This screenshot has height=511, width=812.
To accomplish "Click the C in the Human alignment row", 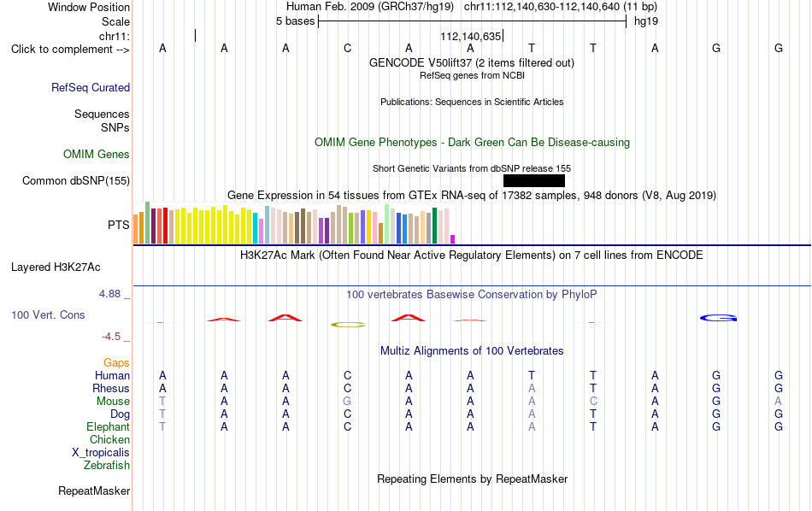I will pyautogui.click(x=348, y=375).
